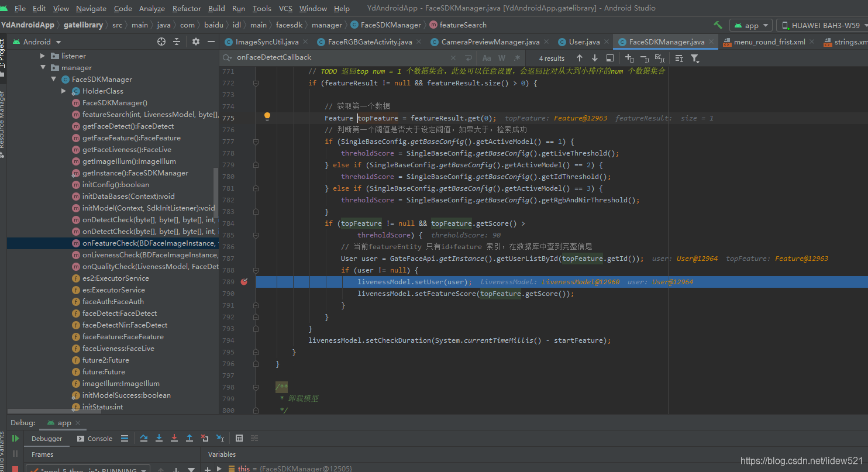Open the Build Variants side tab
868x472 pixels.
[3, 452]
